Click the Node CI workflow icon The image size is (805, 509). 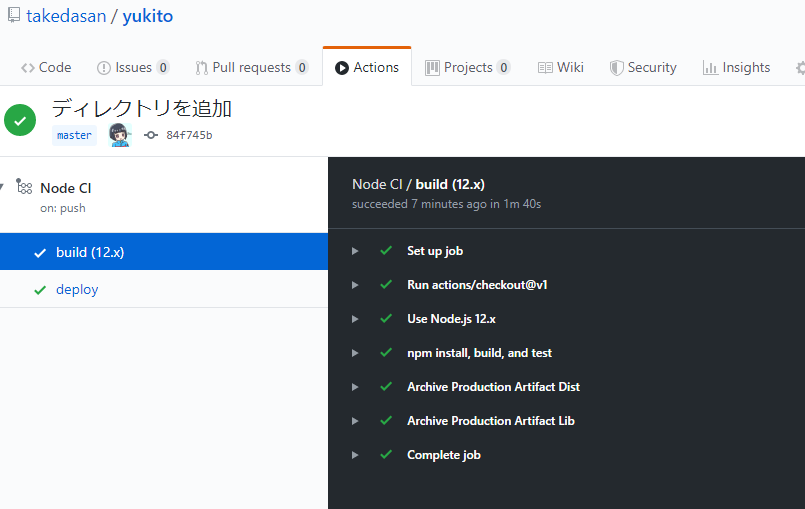pos(24,186)
